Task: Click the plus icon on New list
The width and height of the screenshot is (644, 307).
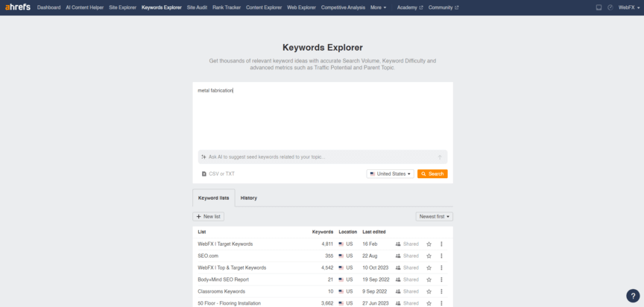Action: click(199, 217)
